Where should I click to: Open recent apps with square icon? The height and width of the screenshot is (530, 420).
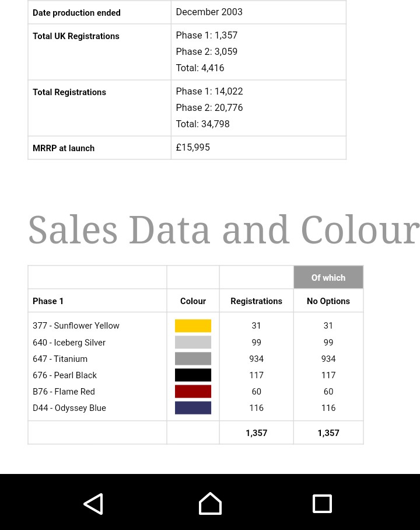[x=322, y=504]
